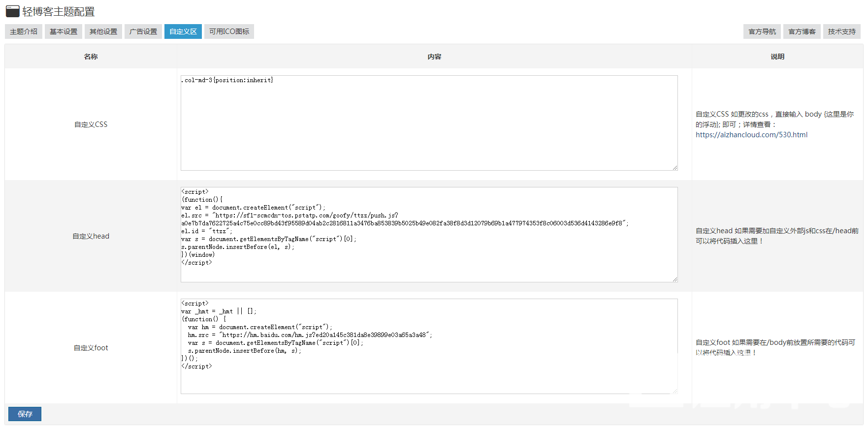
Task: Click the 技术支持 button
Action: 842,31
